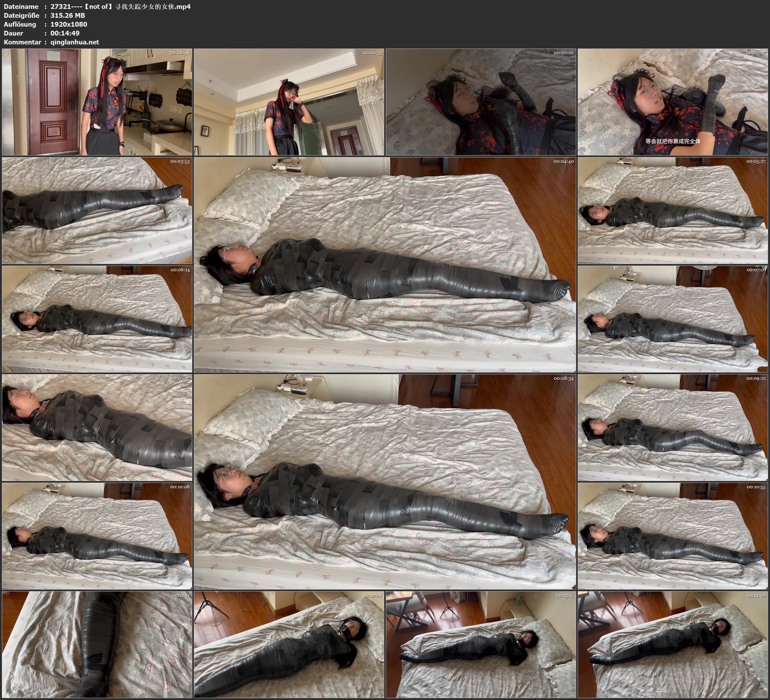Screen dimensions: 770x700
Task: Open the bottom-row frame at 00:12:28
Action: [x=289, y=644]
